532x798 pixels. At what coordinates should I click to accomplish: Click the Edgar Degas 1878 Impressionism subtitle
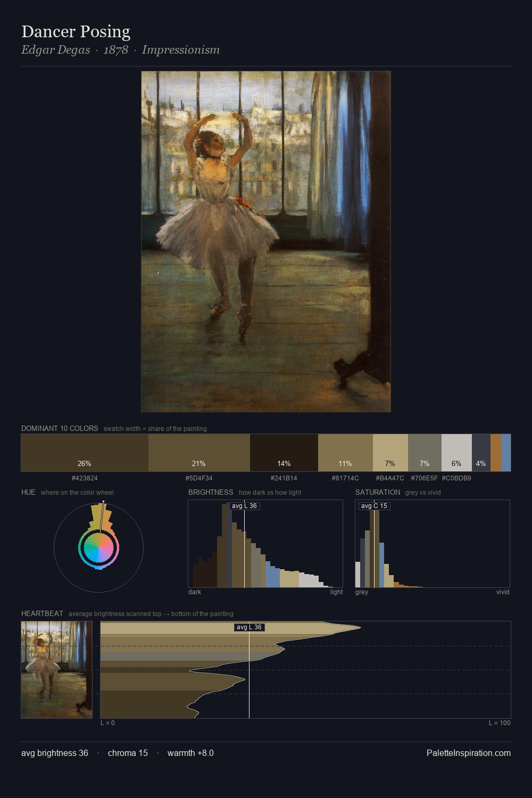click(x=120, y=50)
